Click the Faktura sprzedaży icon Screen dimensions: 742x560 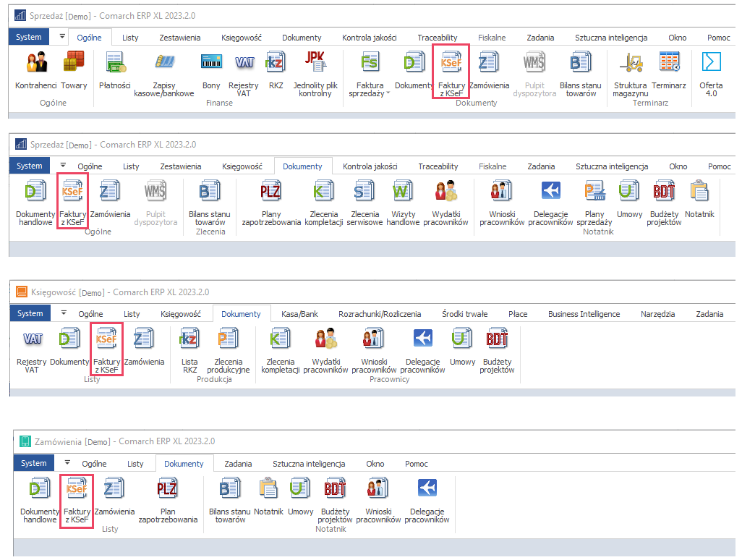[x=370, y=64]
